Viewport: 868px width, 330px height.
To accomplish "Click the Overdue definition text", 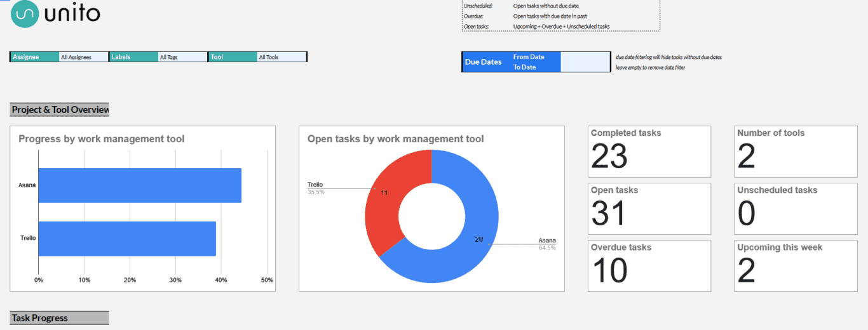I will coord(550,16).
